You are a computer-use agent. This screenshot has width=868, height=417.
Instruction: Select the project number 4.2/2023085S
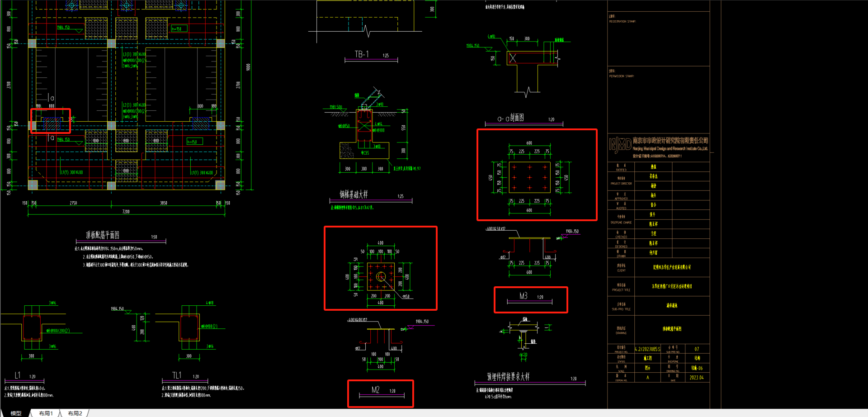click(647, 349)
